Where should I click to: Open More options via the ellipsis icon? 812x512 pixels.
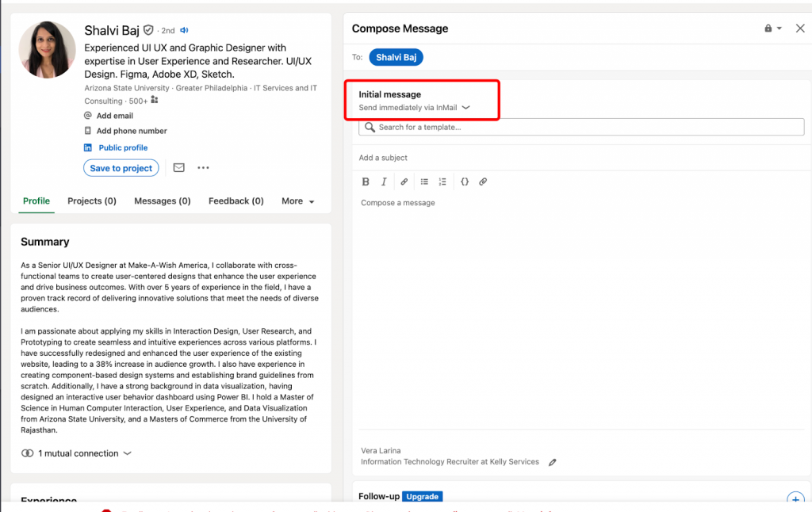point(203,167)
